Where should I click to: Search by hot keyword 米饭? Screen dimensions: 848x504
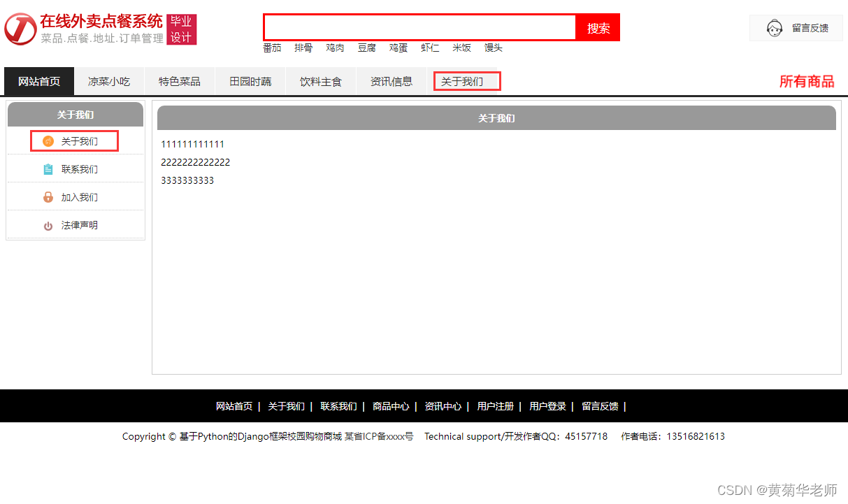click(461, 48)
